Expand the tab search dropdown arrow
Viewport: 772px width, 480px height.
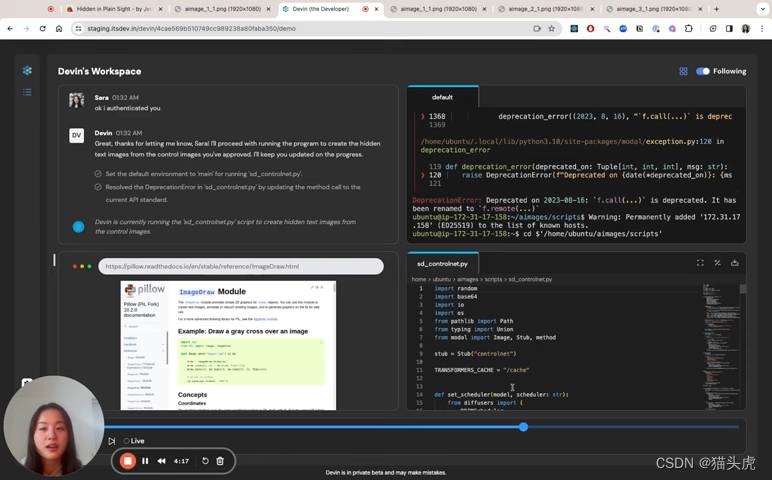click(x=763, y=9)
